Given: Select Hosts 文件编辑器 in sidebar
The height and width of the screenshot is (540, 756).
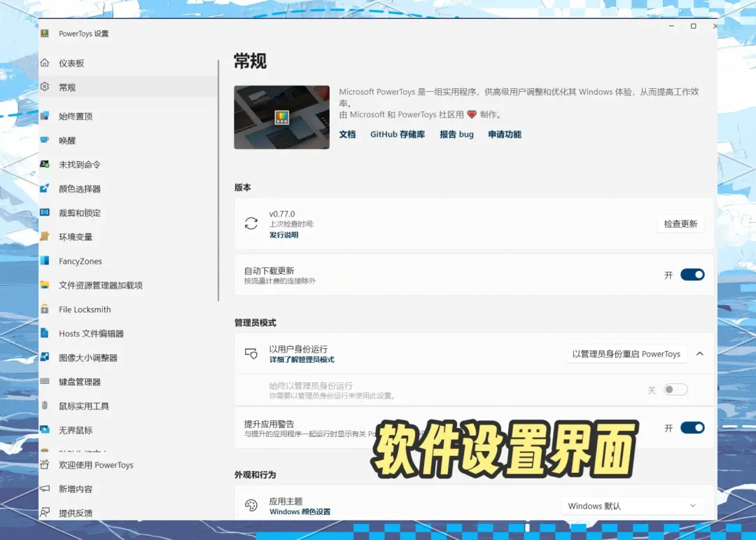Looking at the screenshot, I should click(128, 333).
